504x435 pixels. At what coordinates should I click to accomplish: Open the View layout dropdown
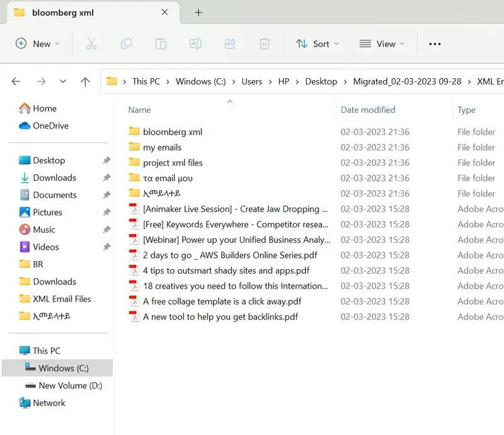382,43
